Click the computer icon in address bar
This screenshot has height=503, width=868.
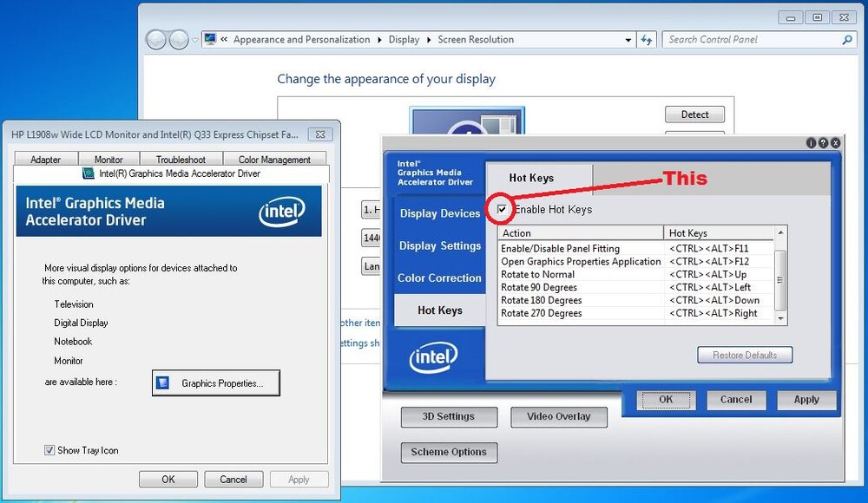click(x=210, y=39)
